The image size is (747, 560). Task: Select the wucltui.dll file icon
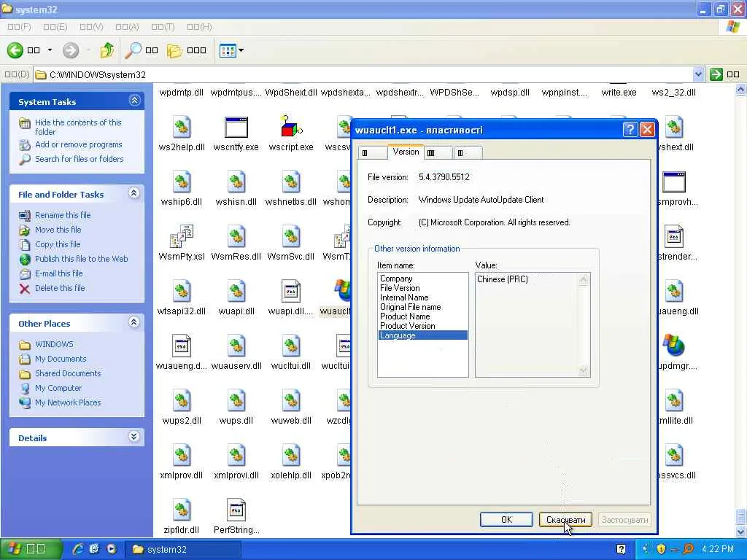(291, 346)
